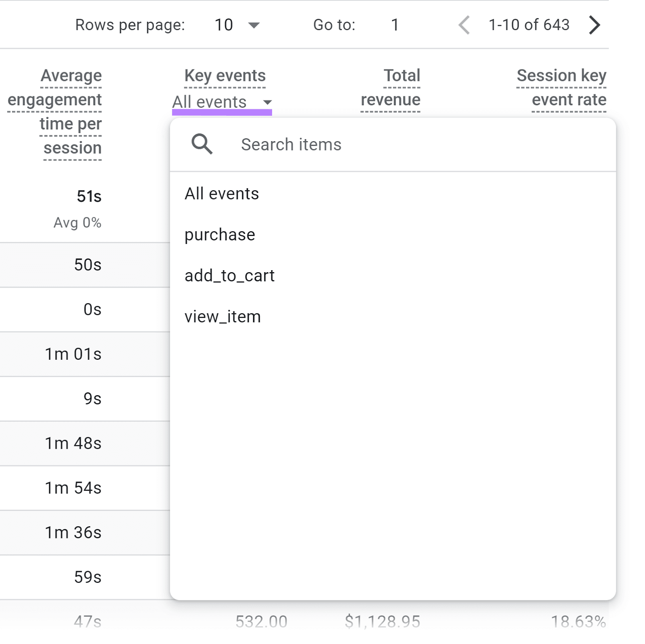This screenshot has height=644, width=645.
Task: Sort by Session key event rate column
Action: (x=562, y=88)
